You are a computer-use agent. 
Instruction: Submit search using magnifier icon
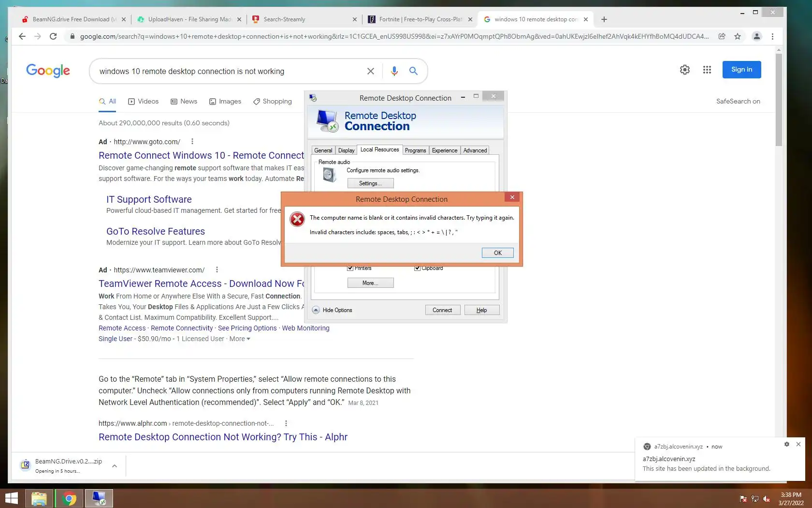coord(413,71)
